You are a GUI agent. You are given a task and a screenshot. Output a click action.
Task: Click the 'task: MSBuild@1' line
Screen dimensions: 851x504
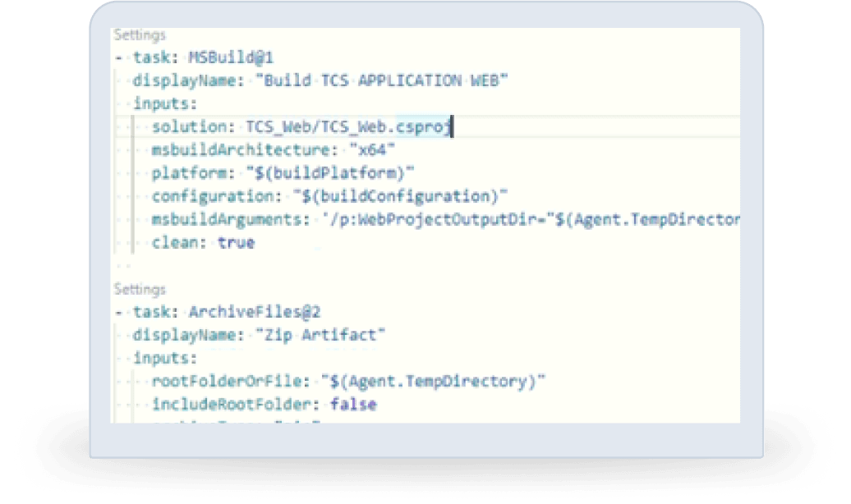[x=195, y=57]
